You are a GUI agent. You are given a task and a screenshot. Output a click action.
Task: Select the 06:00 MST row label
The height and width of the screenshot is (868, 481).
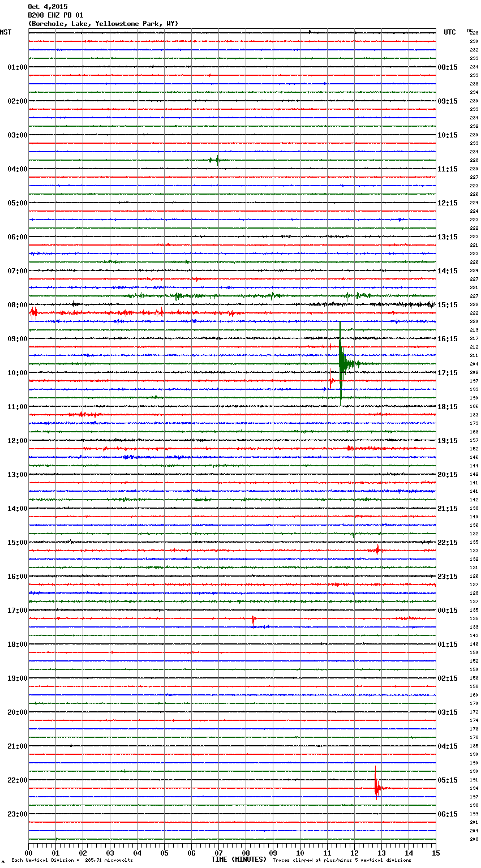click(x=18, y=237)
